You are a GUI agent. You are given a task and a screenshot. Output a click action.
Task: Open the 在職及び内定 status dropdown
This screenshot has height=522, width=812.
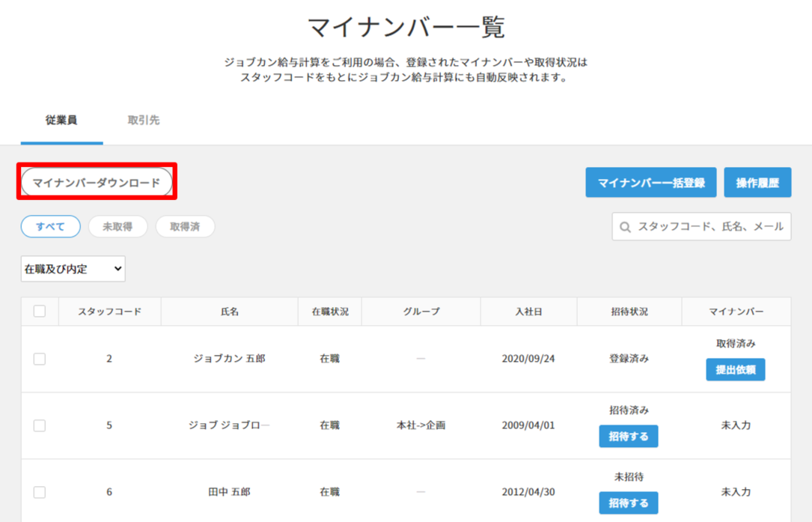point(73,269)
